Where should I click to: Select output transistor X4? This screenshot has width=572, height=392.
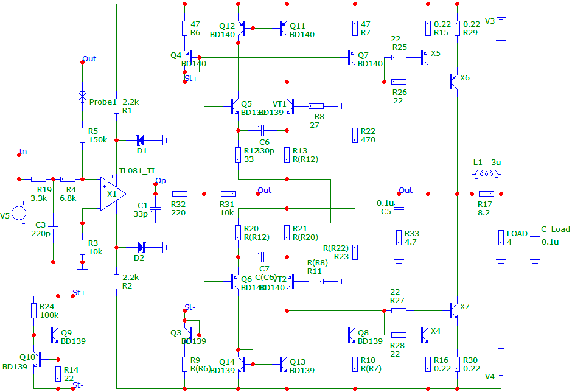(425, 335)
